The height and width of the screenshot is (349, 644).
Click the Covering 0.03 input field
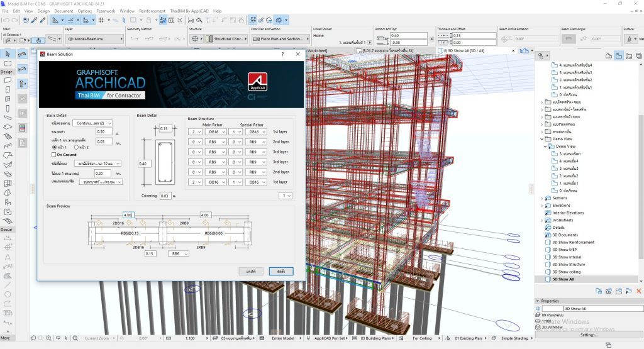pos(165,196)
